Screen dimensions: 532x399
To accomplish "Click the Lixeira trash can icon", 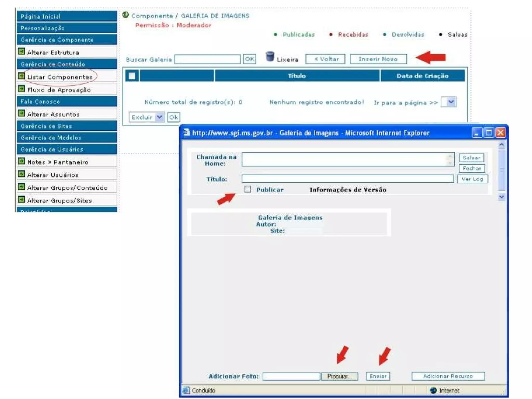I will [x=270, y=56].
